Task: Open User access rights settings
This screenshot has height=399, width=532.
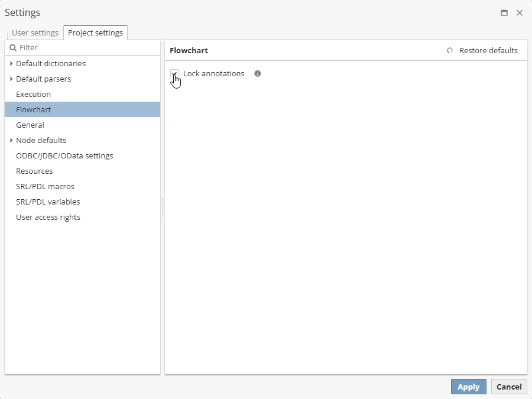Action: point(48,218)
